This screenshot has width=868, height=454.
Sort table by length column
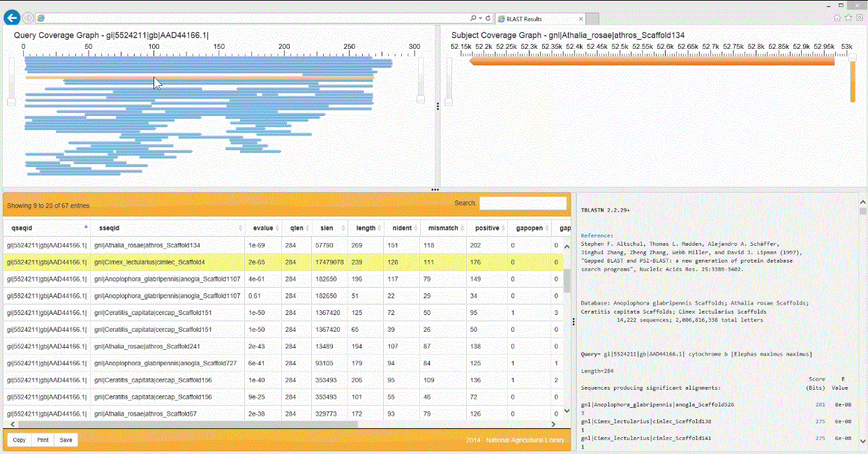pos(366,228)
